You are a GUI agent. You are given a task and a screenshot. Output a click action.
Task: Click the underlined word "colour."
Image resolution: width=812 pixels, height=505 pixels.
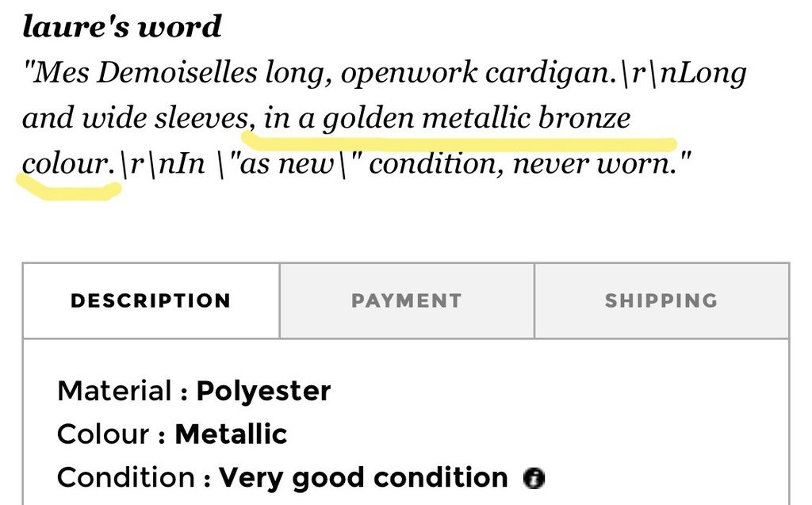click(68, 163)
